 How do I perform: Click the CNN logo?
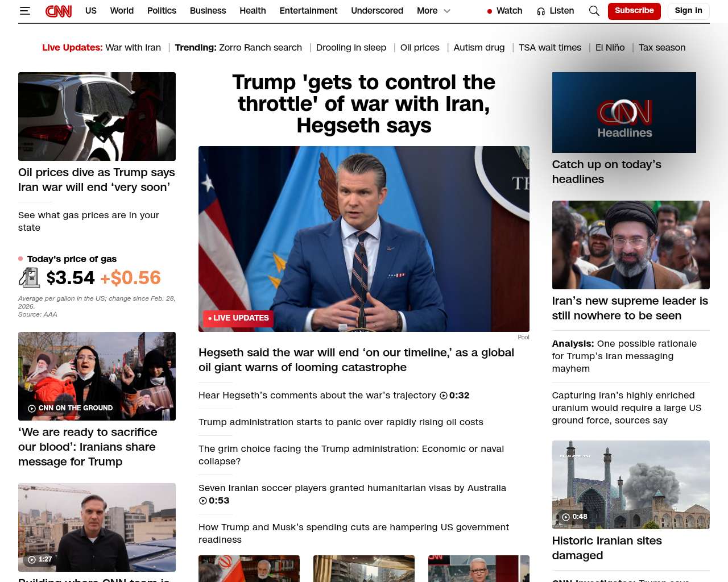(x=59, y=11)
